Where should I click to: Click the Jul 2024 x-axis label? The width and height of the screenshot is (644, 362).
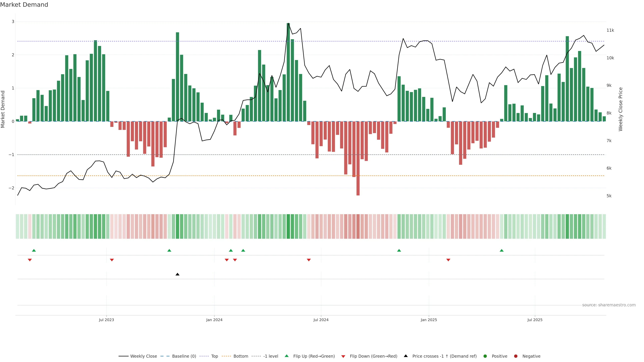[321, 320]
